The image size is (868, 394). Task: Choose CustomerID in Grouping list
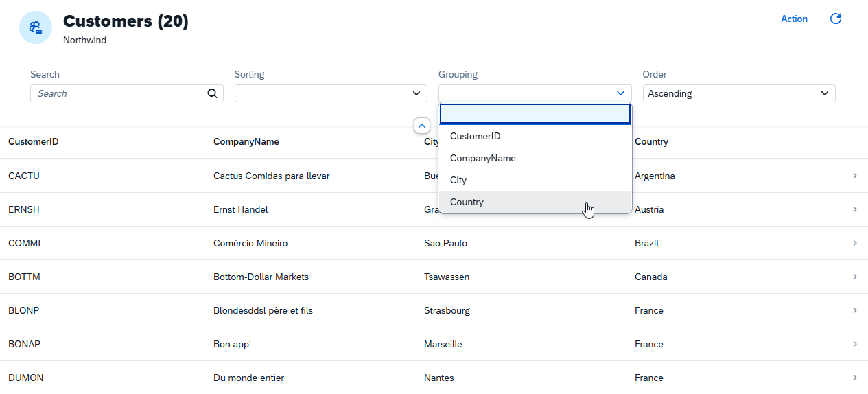(x=535, y=136)
